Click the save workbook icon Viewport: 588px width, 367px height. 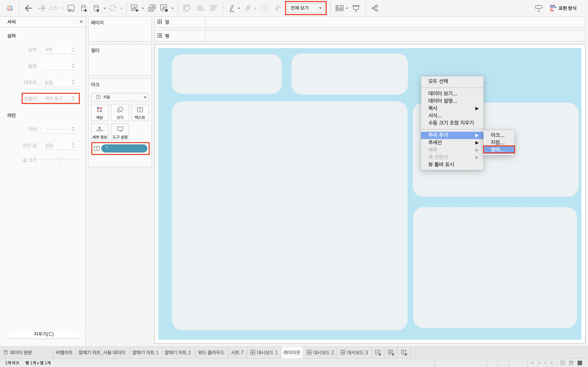(71, 8)
